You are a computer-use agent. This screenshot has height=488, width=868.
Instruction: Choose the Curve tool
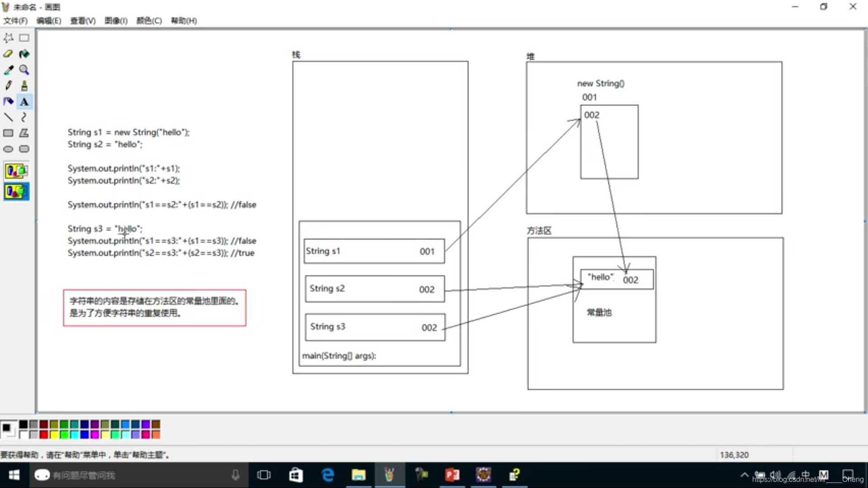click(x=24, y=117)
